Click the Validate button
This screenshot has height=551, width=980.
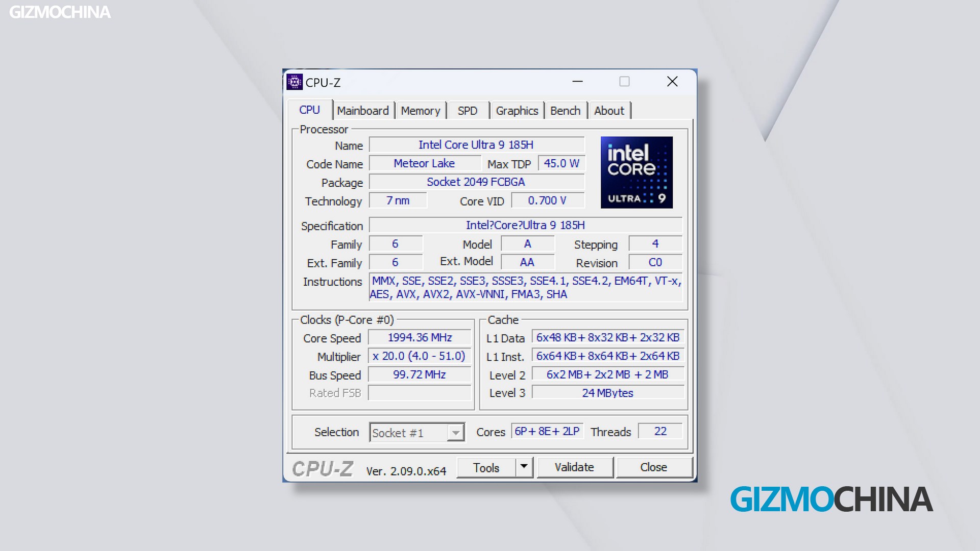pos(574,467)
